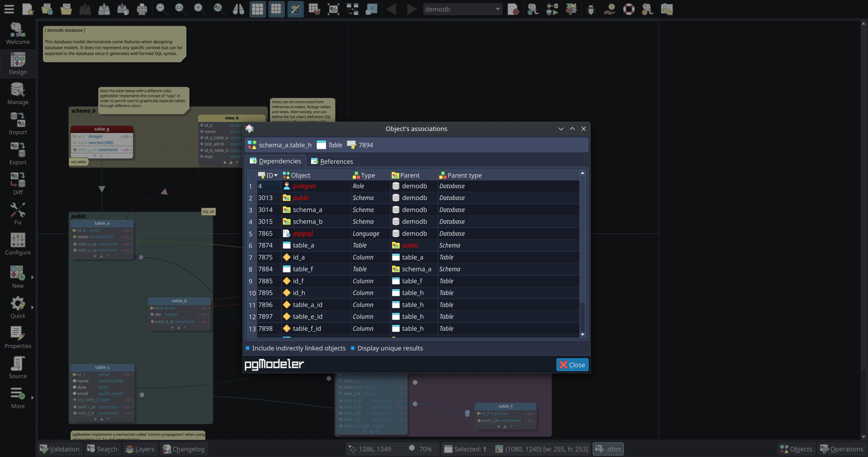Click the Close button in dialog
868x457 pixels.
tap(572, 365)
